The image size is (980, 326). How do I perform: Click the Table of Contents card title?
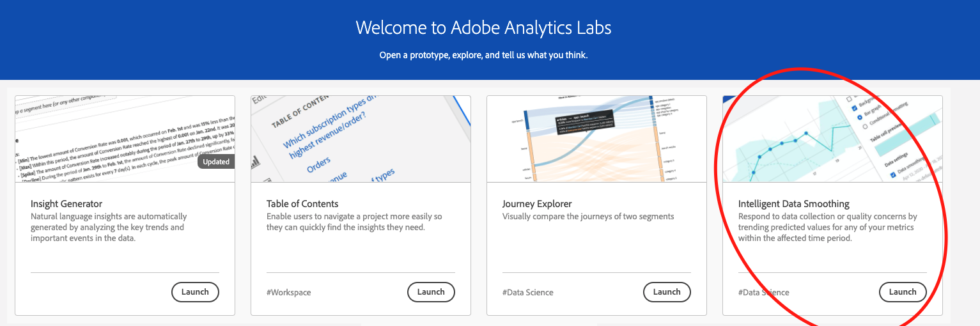pos(302,204)
